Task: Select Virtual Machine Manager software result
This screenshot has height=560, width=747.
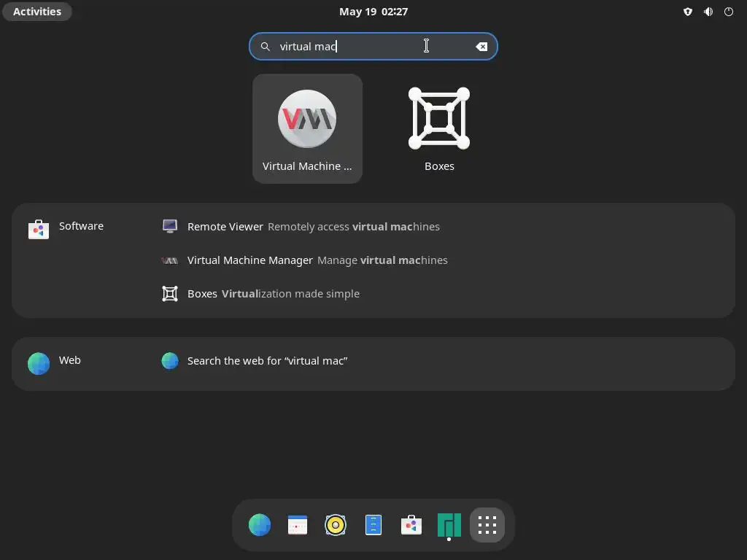Action: point(304,260)
